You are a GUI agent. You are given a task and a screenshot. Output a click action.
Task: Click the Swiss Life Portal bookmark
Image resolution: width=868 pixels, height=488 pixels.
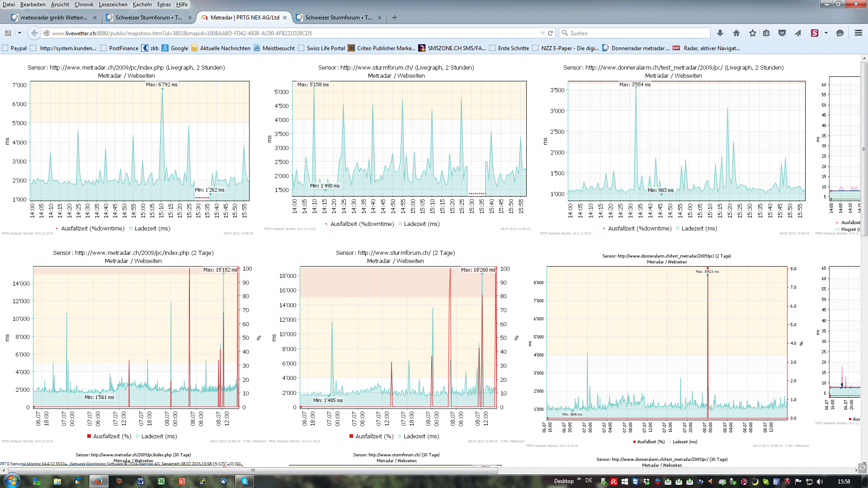point(325,48)
